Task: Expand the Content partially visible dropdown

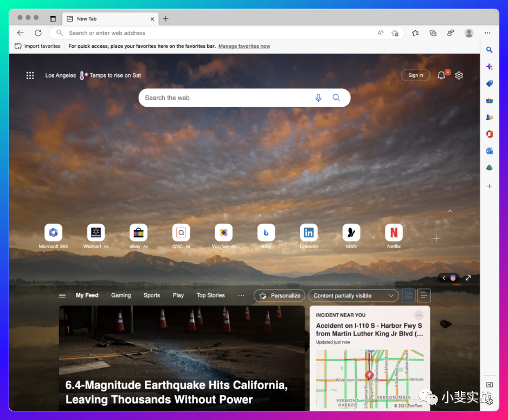Action: (353, 296)
